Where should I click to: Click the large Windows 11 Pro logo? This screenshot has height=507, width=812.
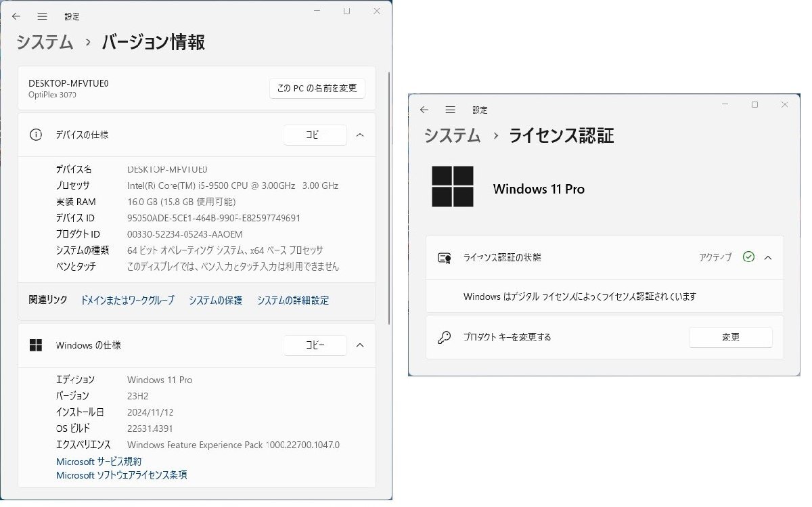pyautogui.click(x=453, y=187)
